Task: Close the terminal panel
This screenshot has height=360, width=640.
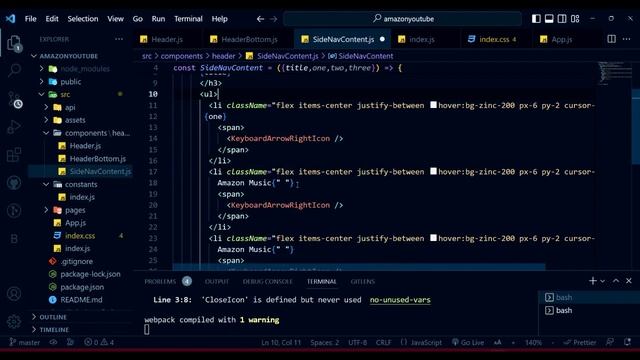Action: (x=629, y=281)
